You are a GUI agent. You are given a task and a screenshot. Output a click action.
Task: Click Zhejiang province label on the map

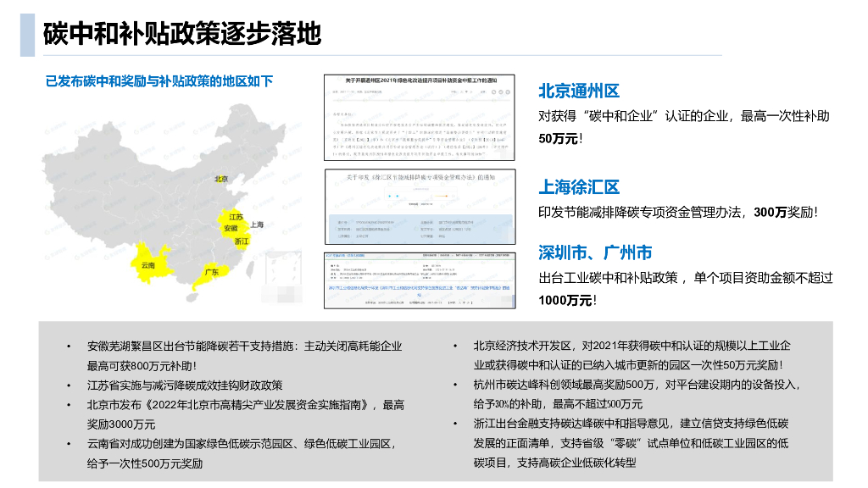[242, 241]
